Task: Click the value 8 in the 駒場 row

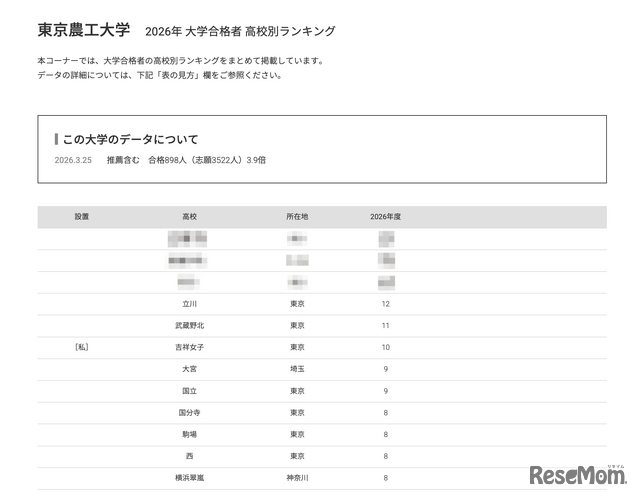Action: 386,435
